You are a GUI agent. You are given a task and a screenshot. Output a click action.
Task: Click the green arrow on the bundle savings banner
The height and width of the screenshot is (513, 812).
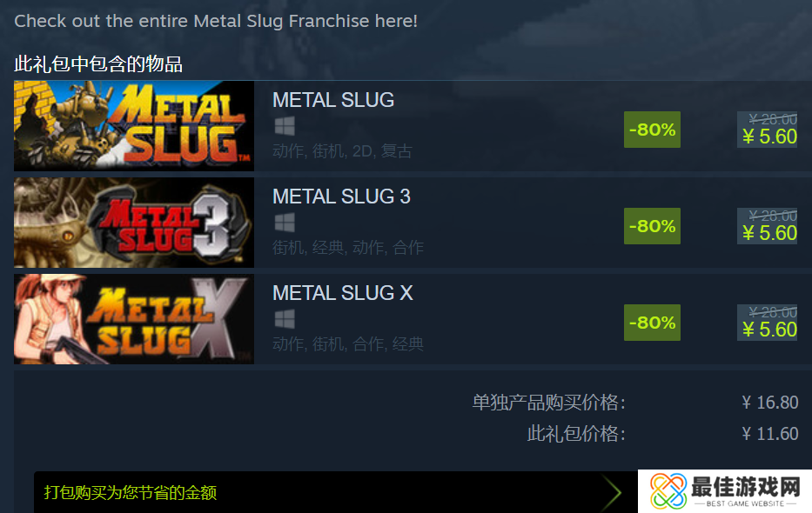click(612, 492)
